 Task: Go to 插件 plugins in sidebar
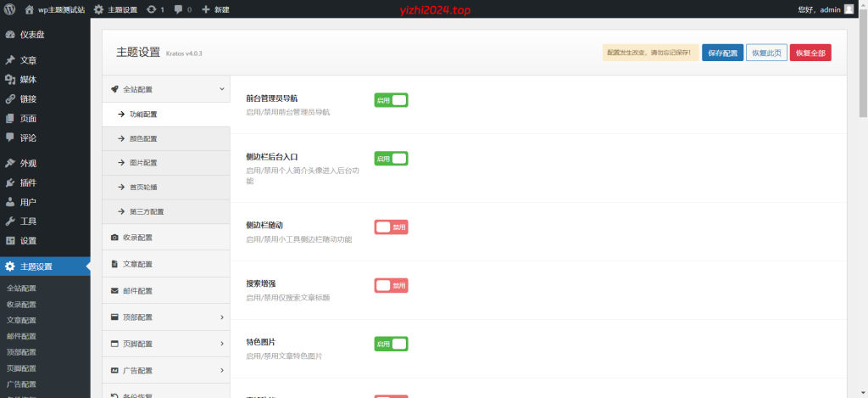pos(28,182)
